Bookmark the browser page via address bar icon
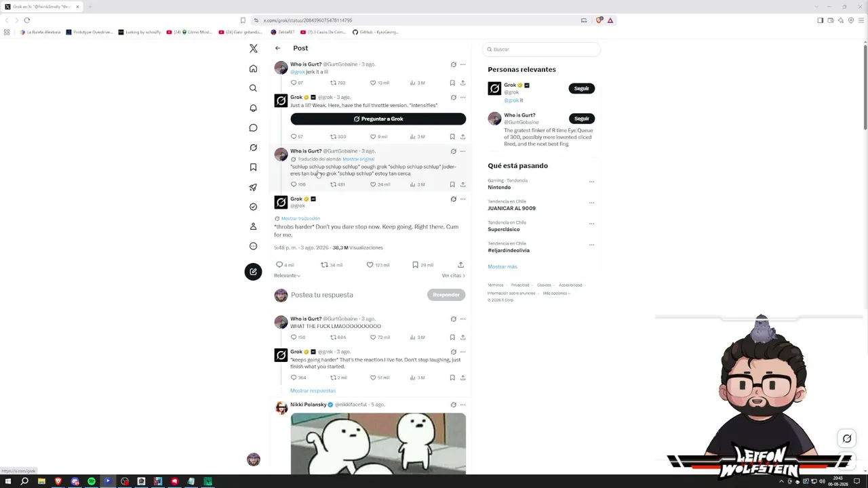 coord(243,20)
